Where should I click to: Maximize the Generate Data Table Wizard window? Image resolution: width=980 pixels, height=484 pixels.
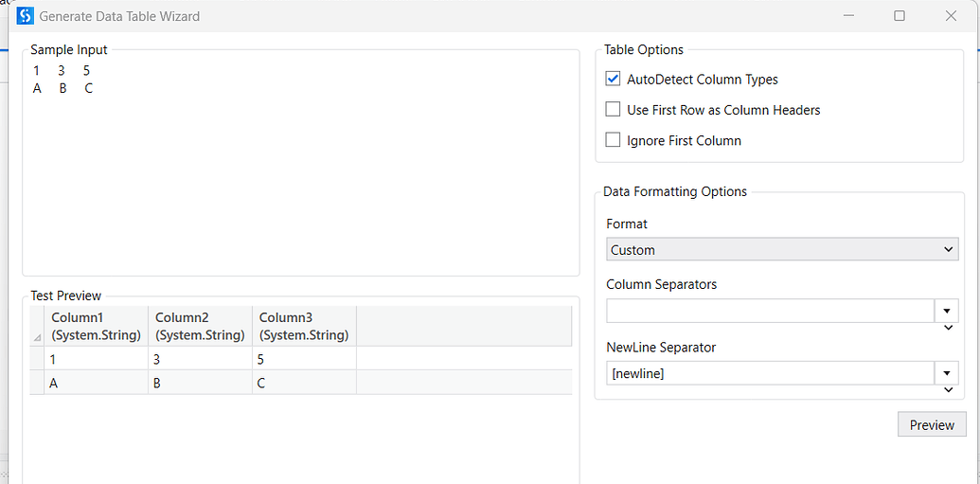tap(900, 16)
